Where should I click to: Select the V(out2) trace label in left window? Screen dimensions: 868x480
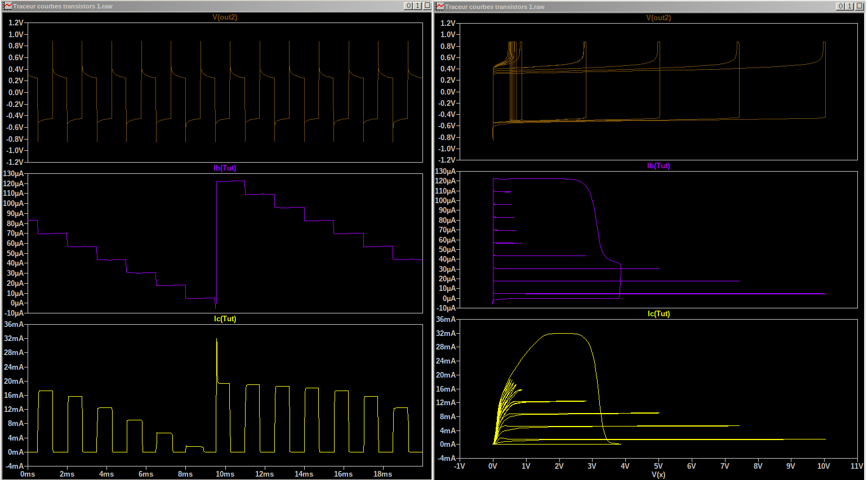pyautogui.click(x=225, y=17)
